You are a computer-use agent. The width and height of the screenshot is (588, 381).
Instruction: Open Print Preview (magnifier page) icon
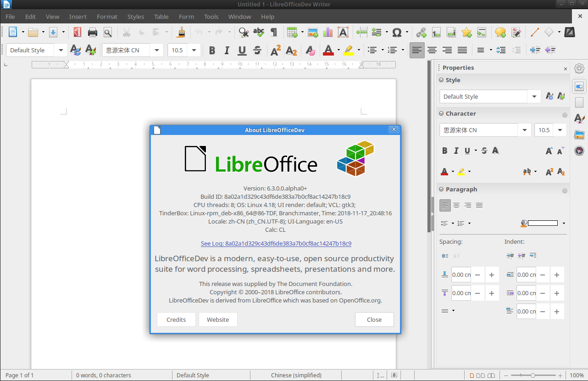(107, 32)
